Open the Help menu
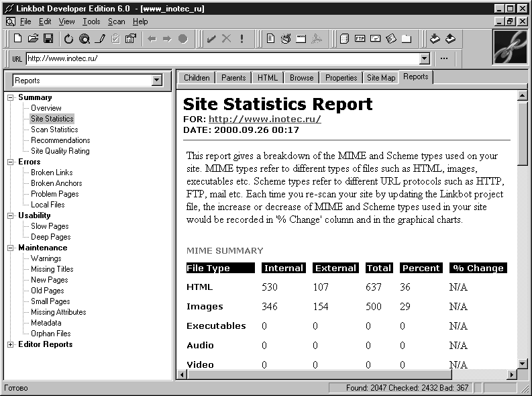This screenshot has width=532, height=396. [140, 21]
